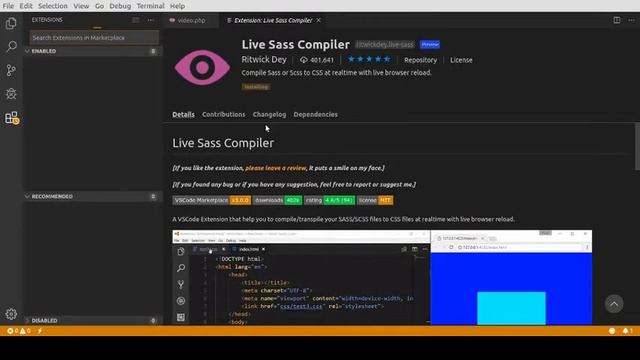
Task: Switch to the Changelog tab
Action: point(269,114)
